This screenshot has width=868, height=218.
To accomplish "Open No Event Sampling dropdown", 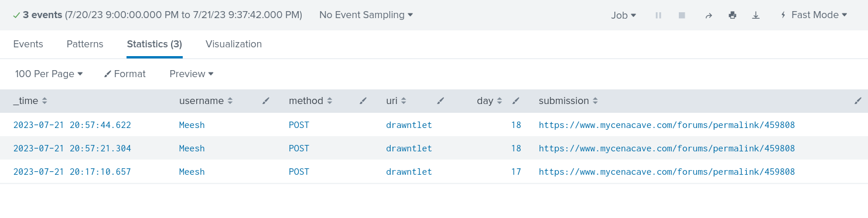I will click(366, 15).
